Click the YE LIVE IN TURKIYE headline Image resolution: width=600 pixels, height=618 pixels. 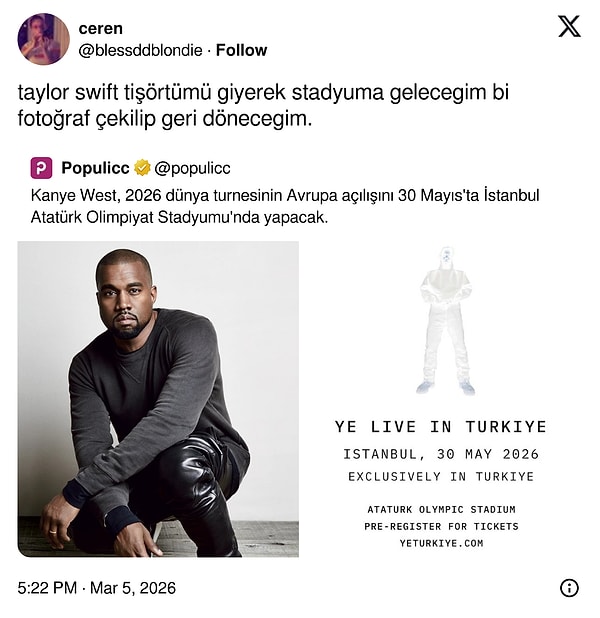coord(441,427)
